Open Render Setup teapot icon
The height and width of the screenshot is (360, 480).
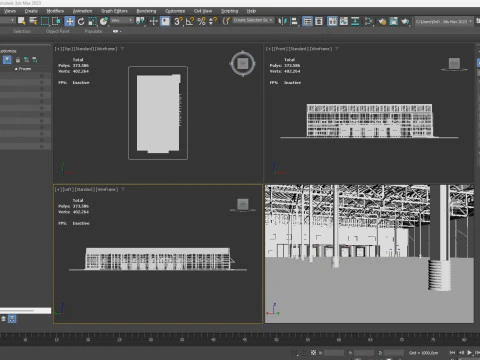click(382, 21)
